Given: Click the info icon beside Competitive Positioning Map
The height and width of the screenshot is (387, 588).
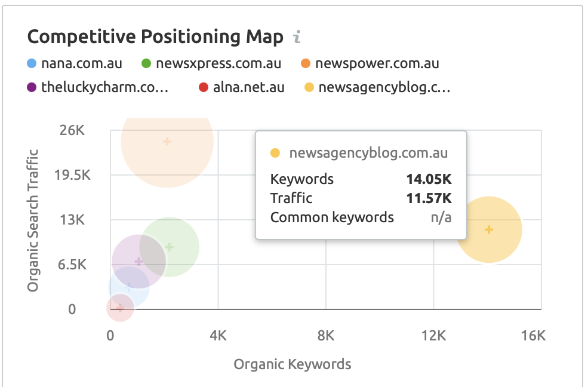Looking at the screenshot, I should pos(297,38).
